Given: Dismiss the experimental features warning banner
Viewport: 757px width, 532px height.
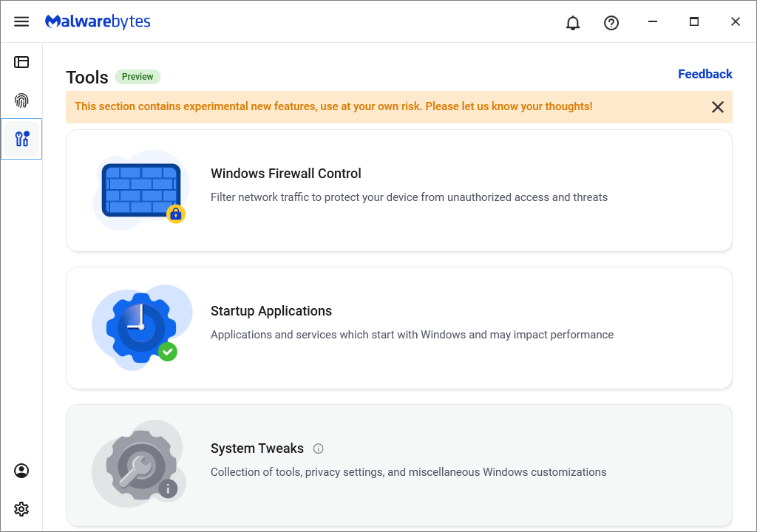Looking at the screenshot, I should click(717, 107).
